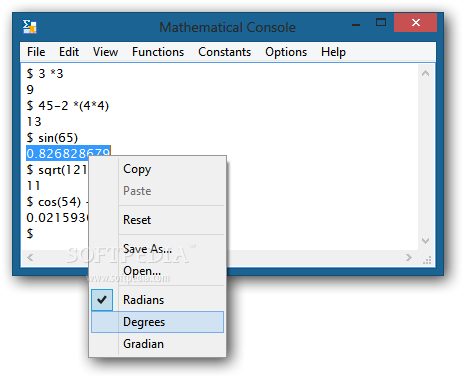Select Open... in the context menu
The width and height of the screenshot is (464, 378).
point(158,271)
